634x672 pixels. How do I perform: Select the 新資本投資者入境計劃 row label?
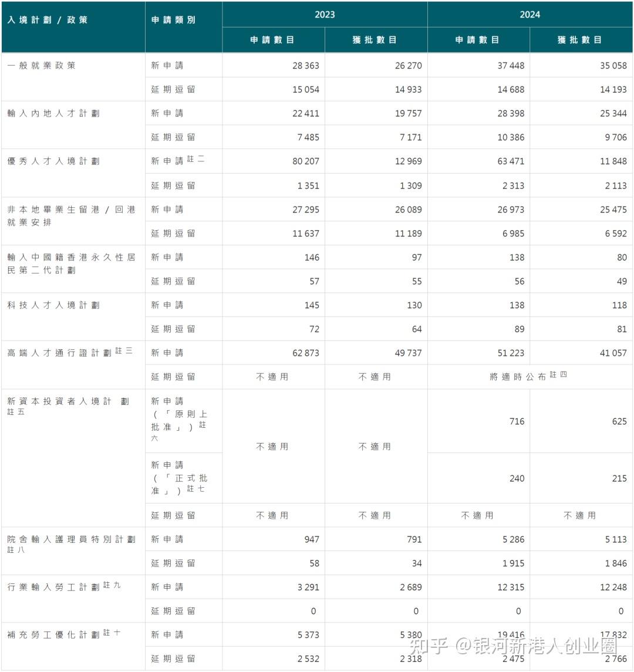[x=68, y=406]
